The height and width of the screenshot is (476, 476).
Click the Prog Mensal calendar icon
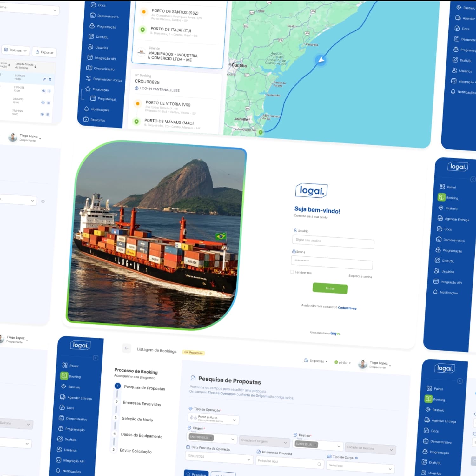(x=93, y=98)
